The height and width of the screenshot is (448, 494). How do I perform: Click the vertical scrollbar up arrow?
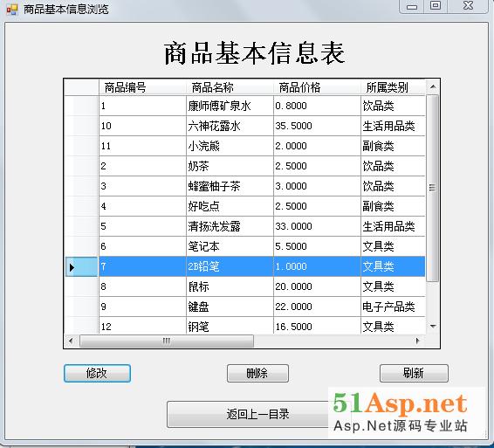[x=433, y=86]
